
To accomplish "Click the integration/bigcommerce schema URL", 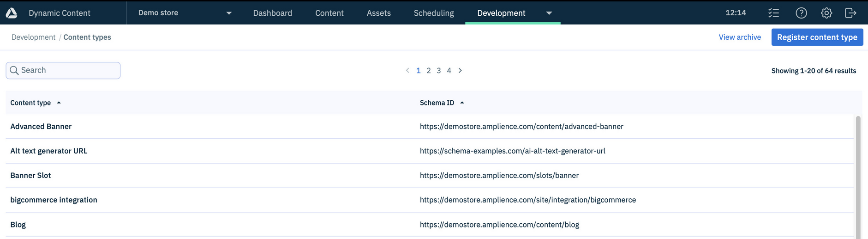I will 528,200.
